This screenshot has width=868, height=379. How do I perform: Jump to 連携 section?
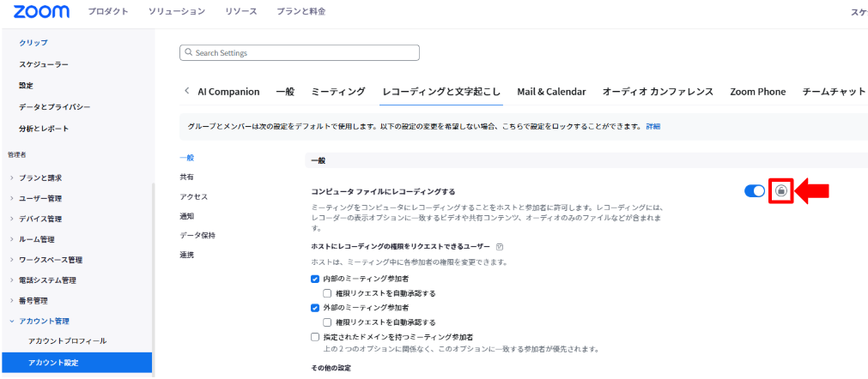click(186, 256)
